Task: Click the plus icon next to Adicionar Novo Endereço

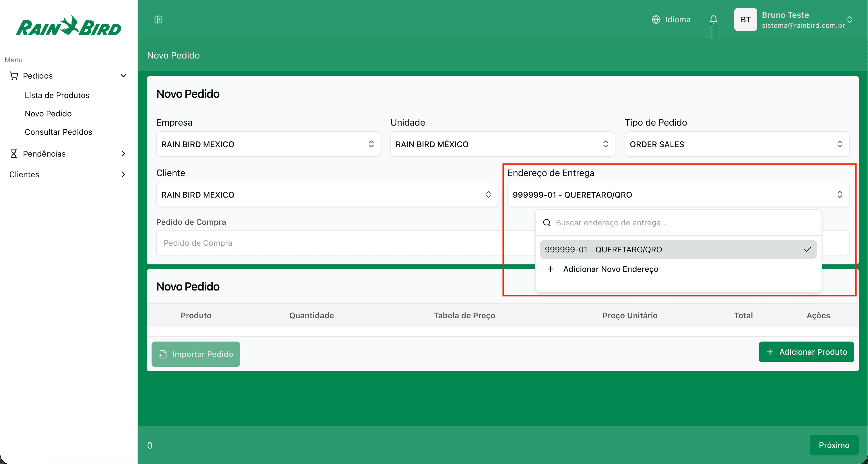Action: pos(551,269)
